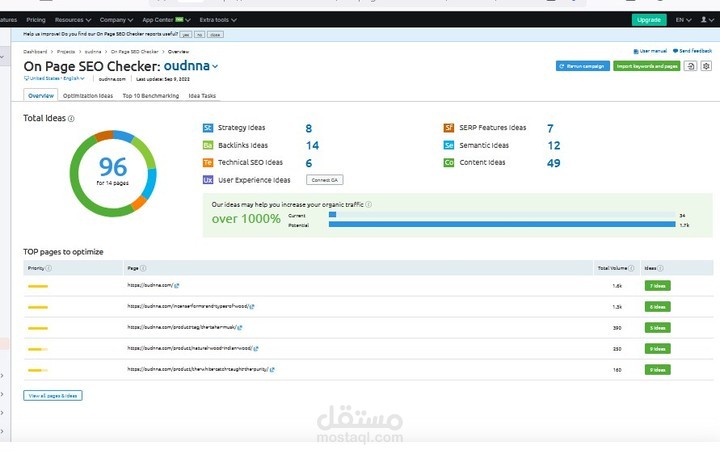Open the EN language dropdown
This screenshot has height=454, width=720.
click(x=683, y=20)
